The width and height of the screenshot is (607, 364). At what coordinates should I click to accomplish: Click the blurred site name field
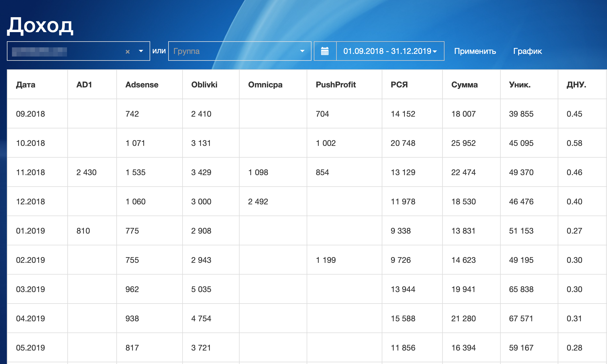(x=40, y=52)
